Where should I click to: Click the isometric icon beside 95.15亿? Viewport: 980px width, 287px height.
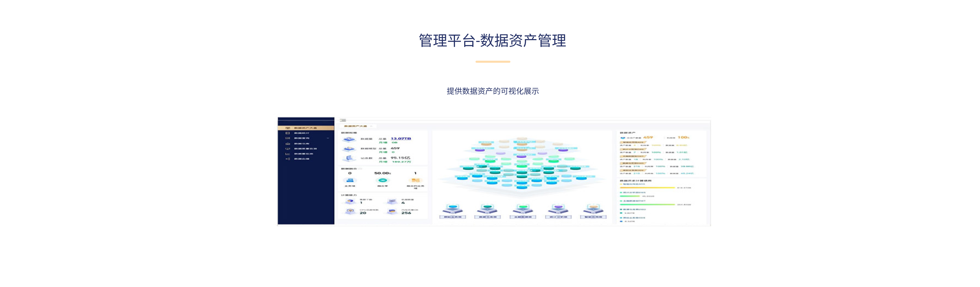(349, 158)
